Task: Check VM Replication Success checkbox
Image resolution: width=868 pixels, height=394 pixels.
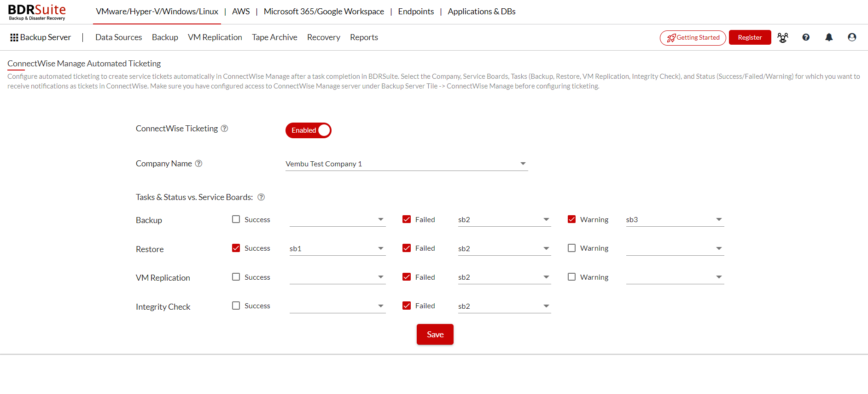Action: 236,277
